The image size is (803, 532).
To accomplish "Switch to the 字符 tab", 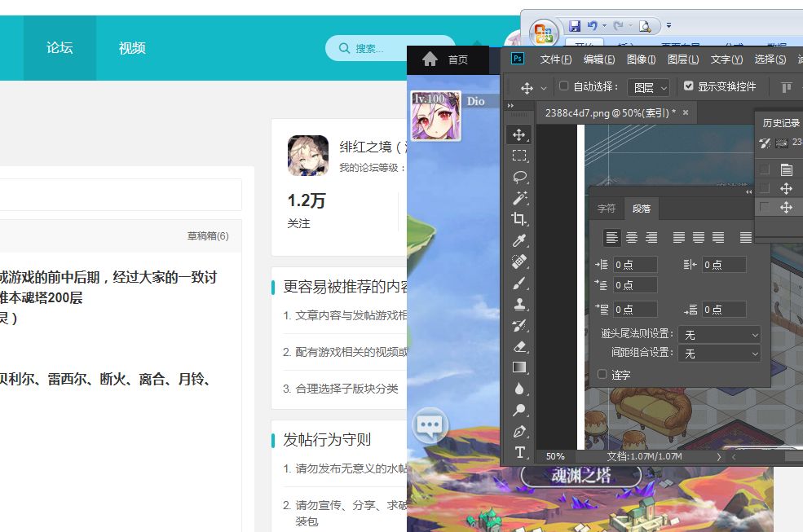I will coord(607,209).
